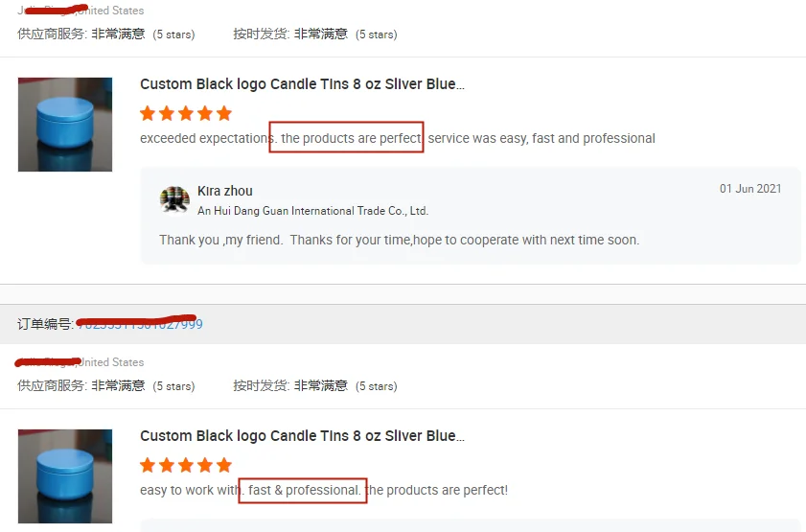Screen dimensions: 806x532
Task: Click the 01 Jun 2021 reply date
Action: (750, 189)
